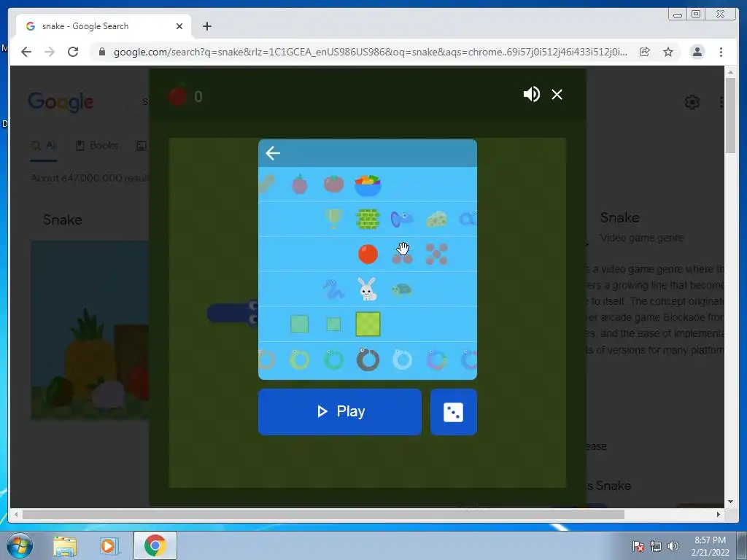Set food count to one apple
Screen dimensions: 747x560
[368, 254]
